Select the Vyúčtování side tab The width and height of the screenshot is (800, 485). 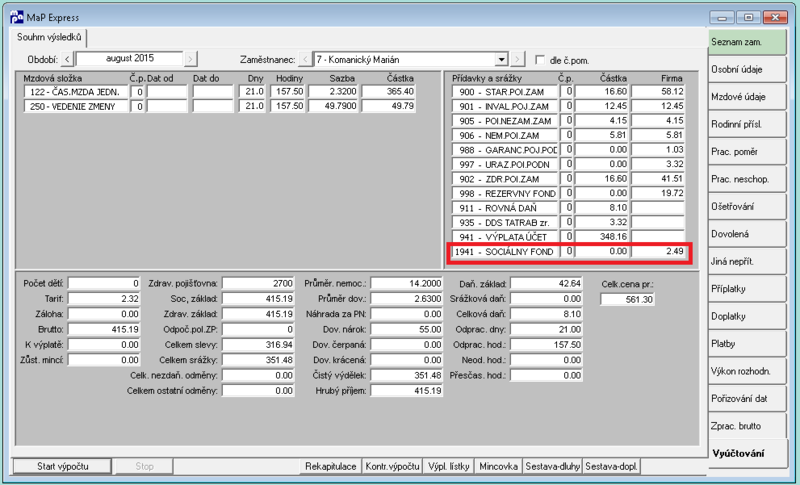pos(747,454)
